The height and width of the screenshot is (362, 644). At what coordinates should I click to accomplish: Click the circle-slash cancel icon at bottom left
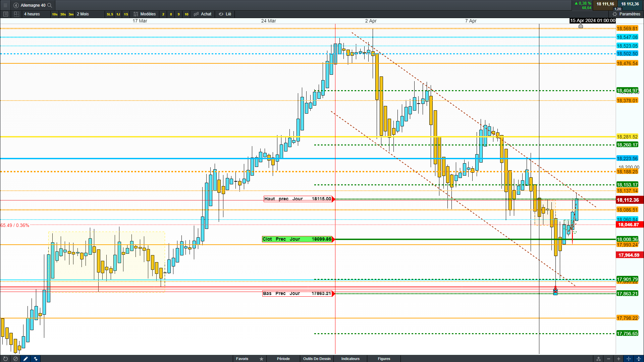pyautogui.click(x=15, y=359)
